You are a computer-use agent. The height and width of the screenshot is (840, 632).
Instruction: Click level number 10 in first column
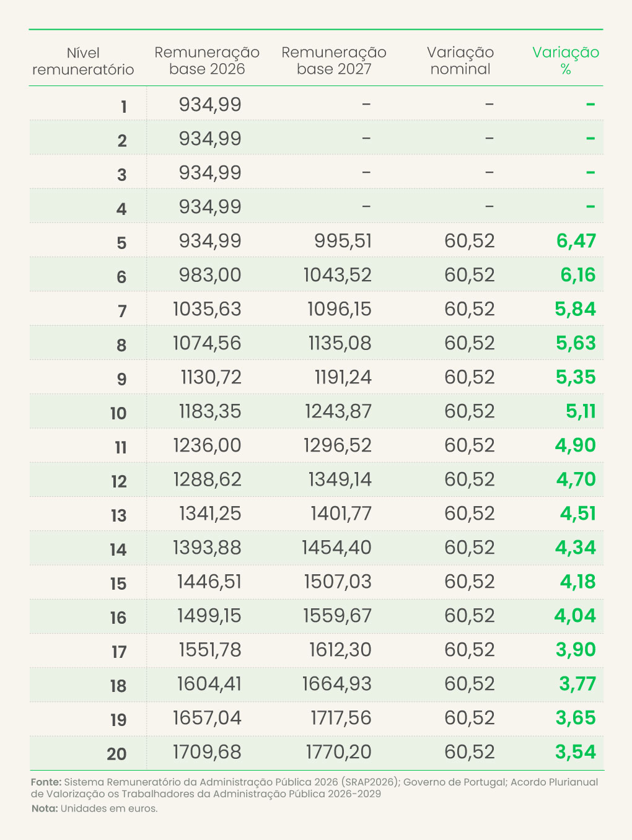click(x=118, y=413)
